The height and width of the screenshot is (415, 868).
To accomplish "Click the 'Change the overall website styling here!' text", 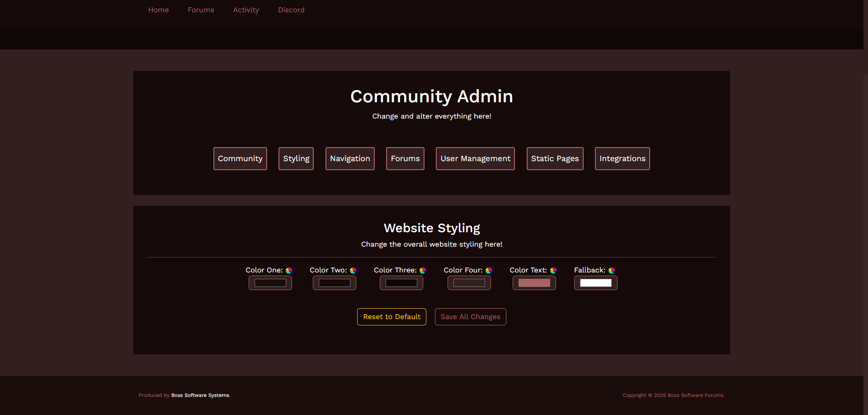I will (x=432, y=244).
